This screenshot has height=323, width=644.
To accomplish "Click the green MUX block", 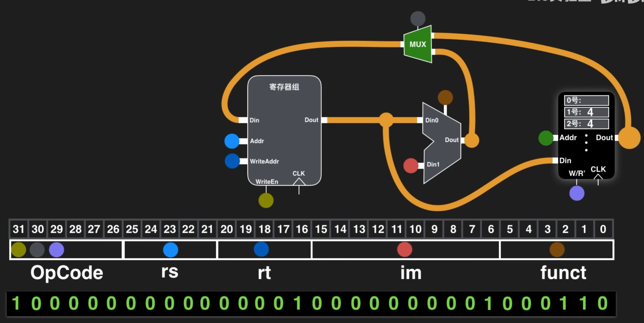I will (417, 44).
